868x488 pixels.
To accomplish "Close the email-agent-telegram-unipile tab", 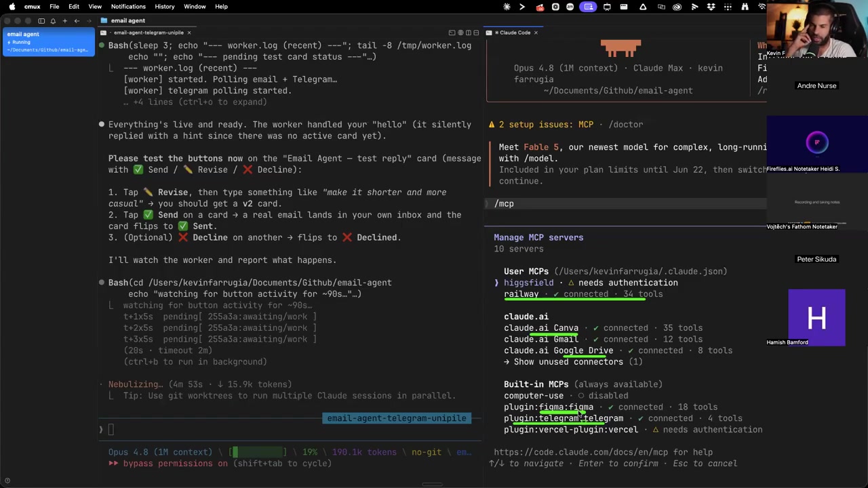I will (189, 33).
